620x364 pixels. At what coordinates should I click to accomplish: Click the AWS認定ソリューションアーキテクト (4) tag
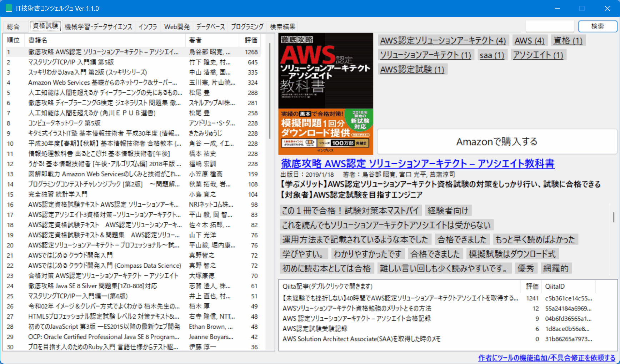pyautogui.click(x=443, y=41)
